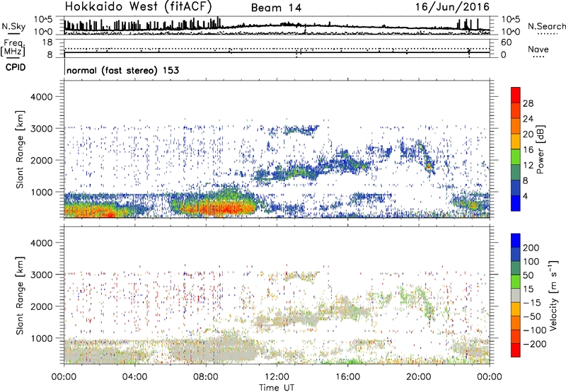Click the 'Power [dB]' color bar label

point(540,149)
